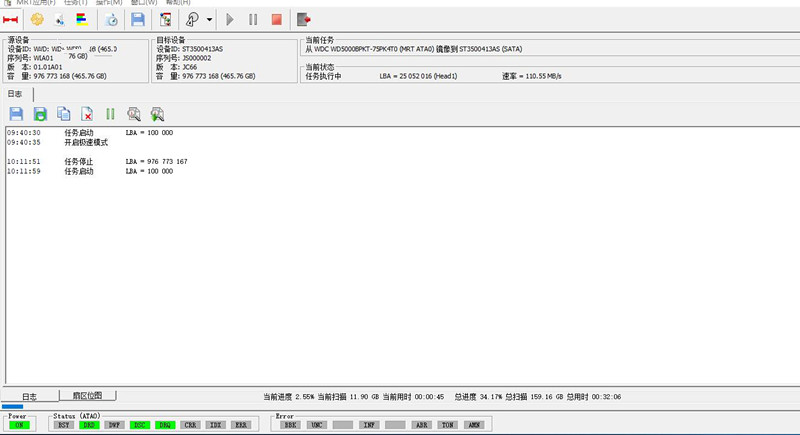Stop the task with the red square button
Viewport: 800px width, 435px height.
[277, 20]
